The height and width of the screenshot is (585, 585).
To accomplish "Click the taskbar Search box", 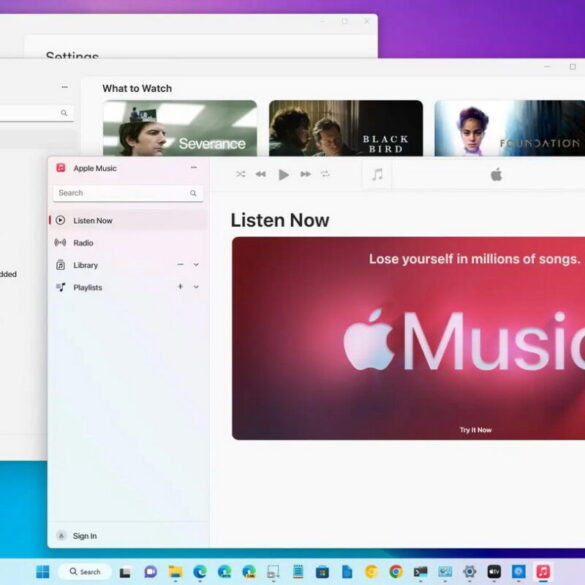I will click(85, 572).
